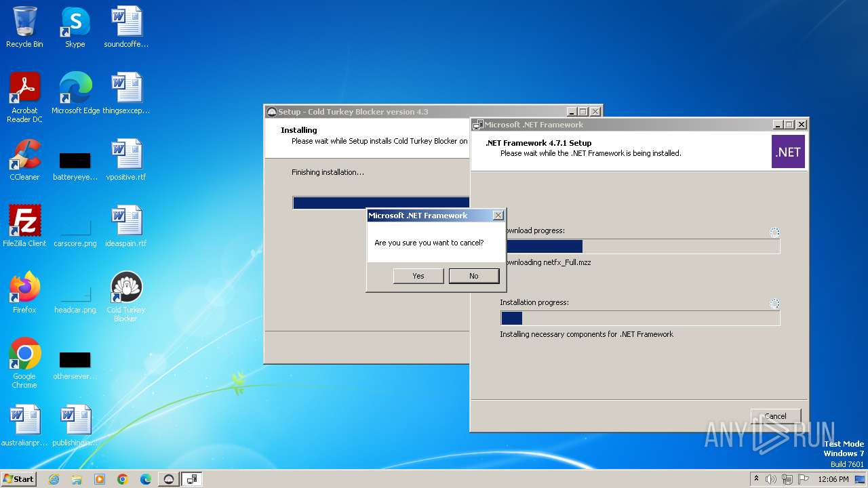Minimize the Cold Turkey setup window
Screen dimensions: 868x488
click(x=571, y=112)
